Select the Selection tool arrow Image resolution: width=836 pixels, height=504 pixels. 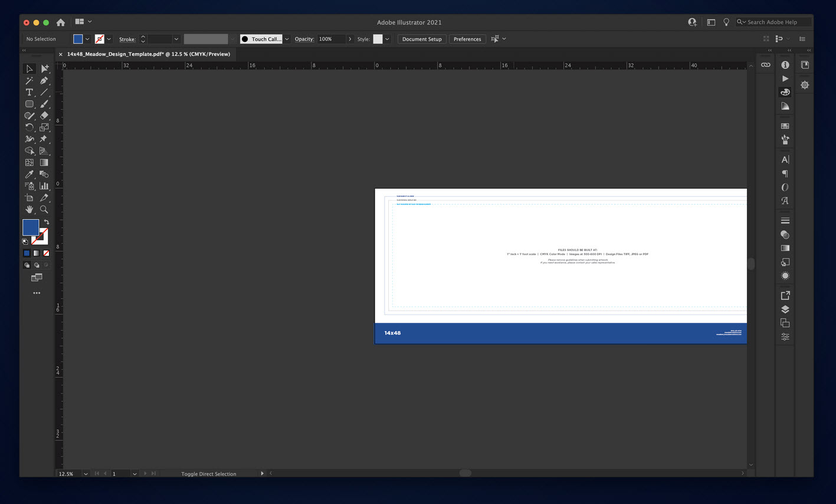click(x=29, y=69)
